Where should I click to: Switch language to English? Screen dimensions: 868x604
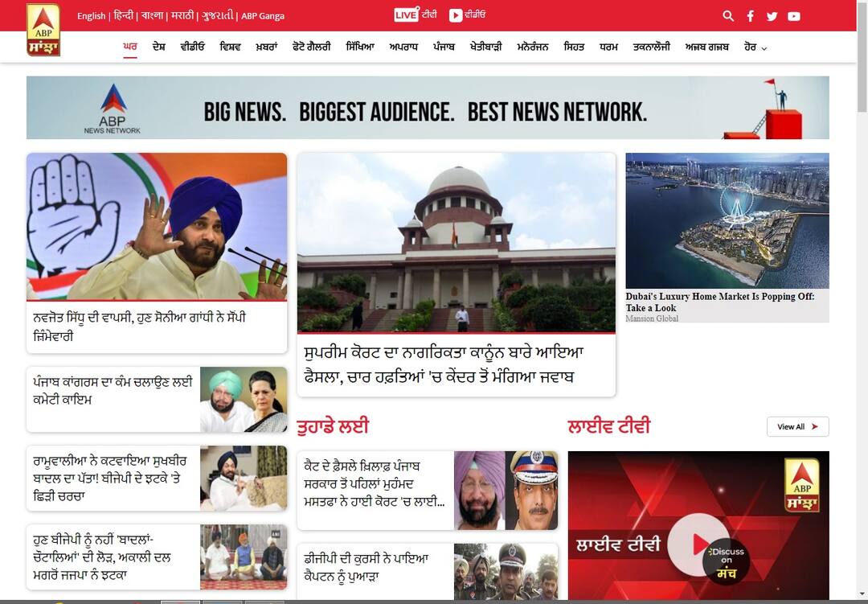[x=91, y=16]
